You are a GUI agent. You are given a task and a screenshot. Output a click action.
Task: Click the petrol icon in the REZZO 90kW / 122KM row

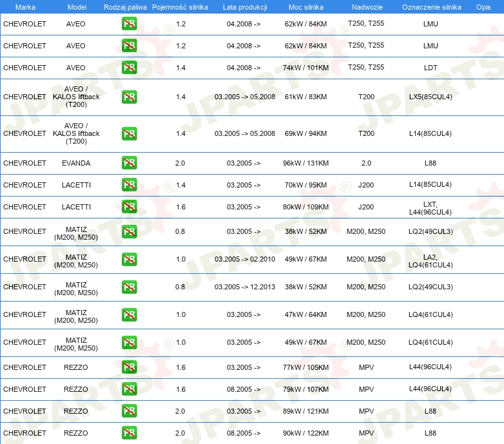point(129,432)
